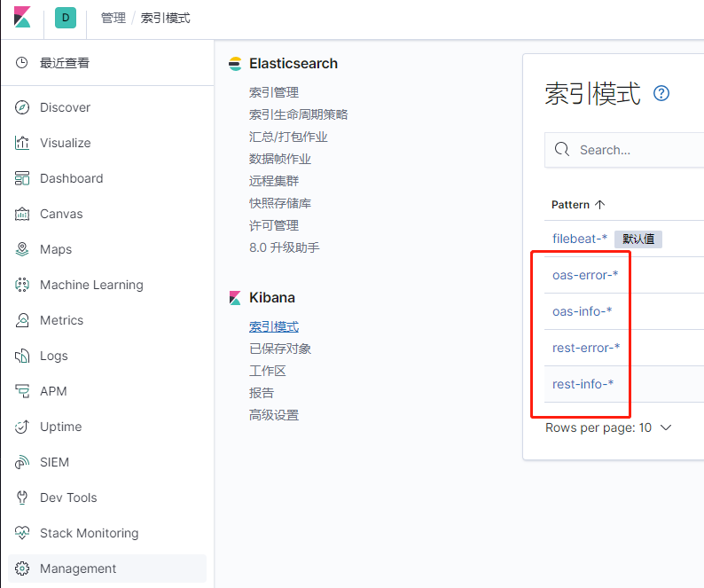Select Logs in the sidebar
Screen dimensions: 704x588
click(54, 356)
